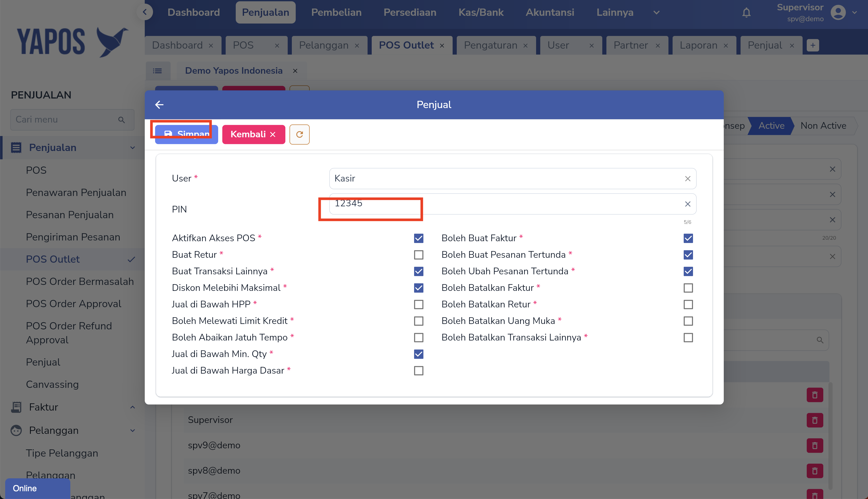Open Canvassing in sidebar
The height and width of the screenshot is (499, 868).
pyautogui.click(x=52, y=384)
